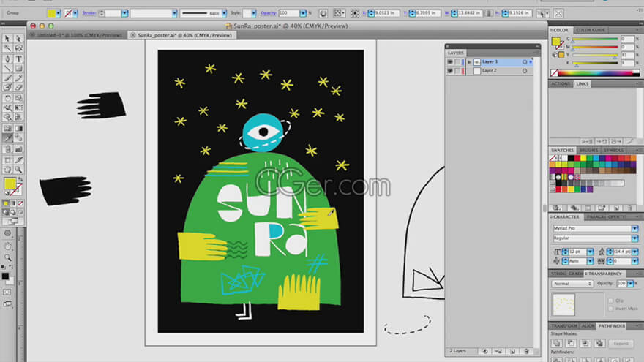Click the new swatch icon in Swatches
The image size is (644, 362).
tap(615, 208)
